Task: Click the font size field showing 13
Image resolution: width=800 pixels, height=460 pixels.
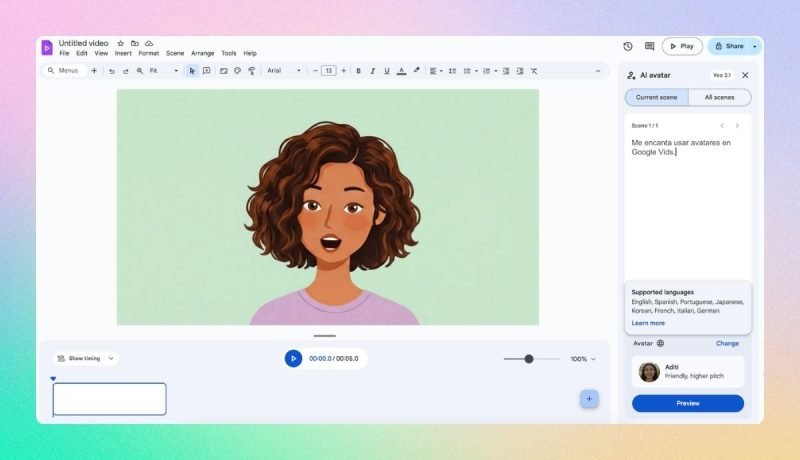Action: point(329,71)
